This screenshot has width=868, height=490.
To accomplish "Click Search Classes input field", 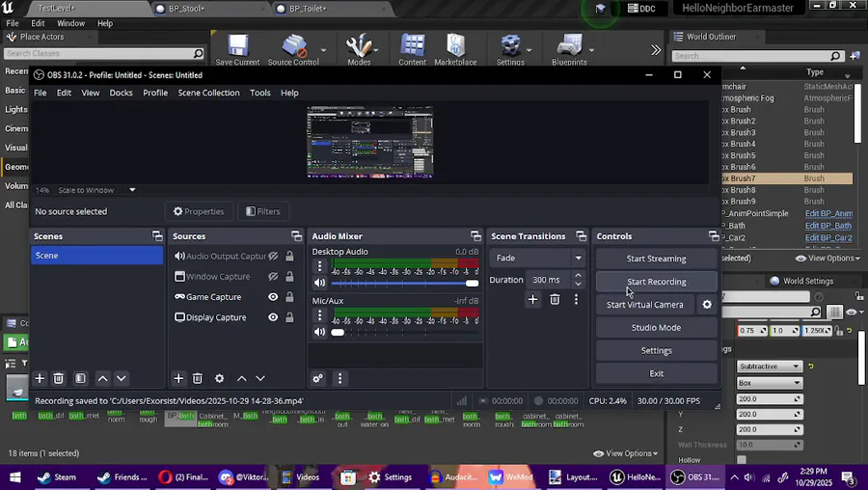I will pos(104,53).
